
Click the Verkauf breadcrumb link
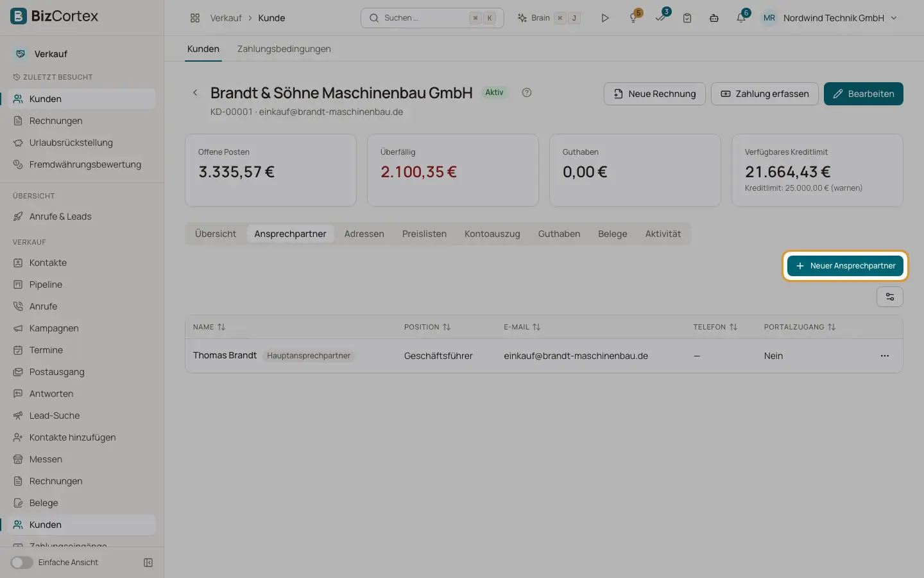coord(226,18)
